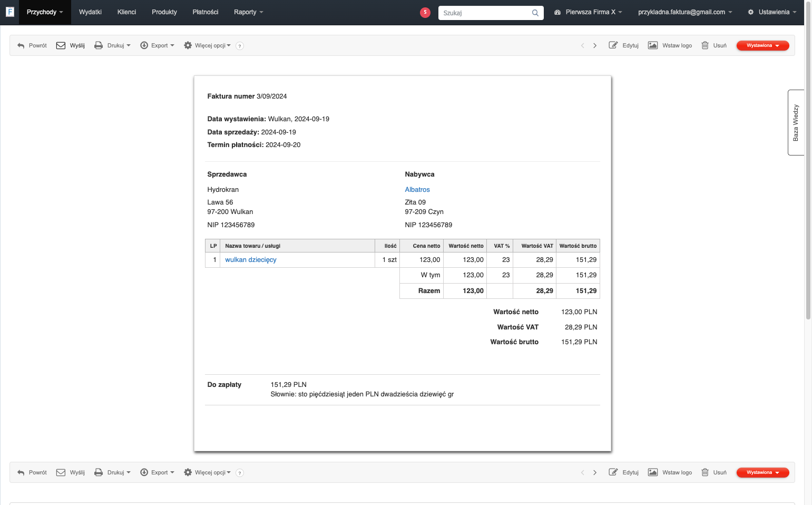The width and height of the screenshot is (812, 505).
Task: Open the Płatności menu item
Action: 206,12
